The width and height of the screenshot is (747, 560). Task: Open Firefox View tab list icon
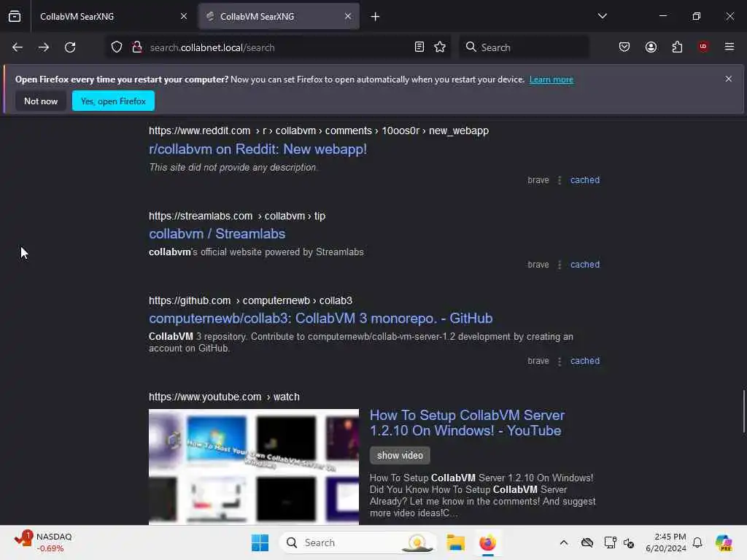15,16
